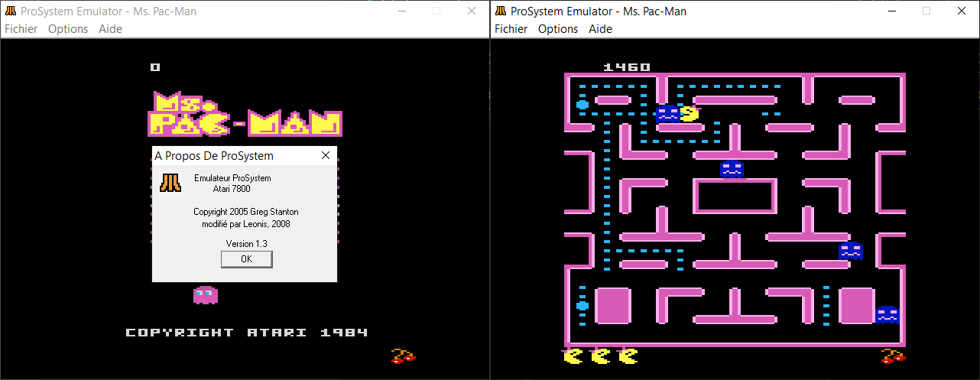
Task: Click the blue ghost next to Ms. Pac-Man
Action: point(667,114)
